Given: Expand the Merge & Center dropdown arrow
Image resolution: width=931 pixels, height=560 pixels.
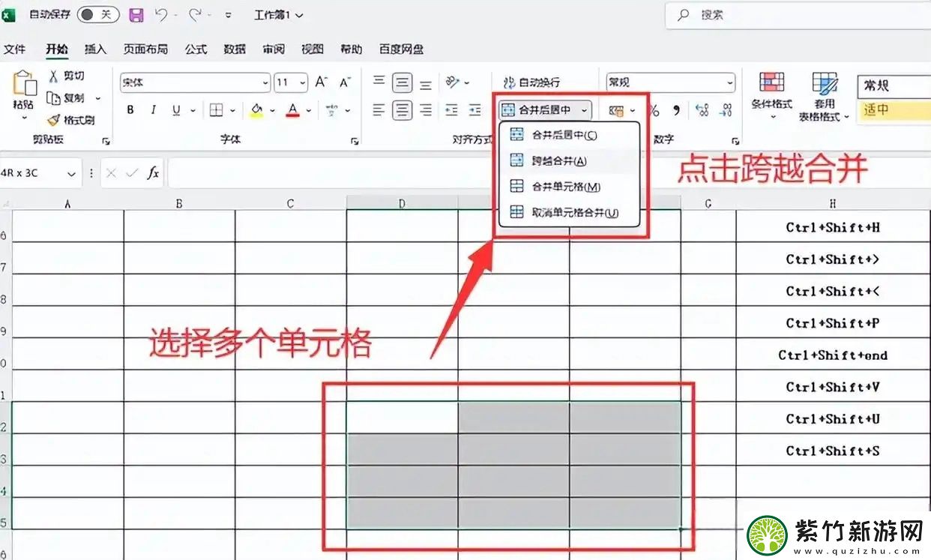Looking at the screenshot, I should coord(584,110).
